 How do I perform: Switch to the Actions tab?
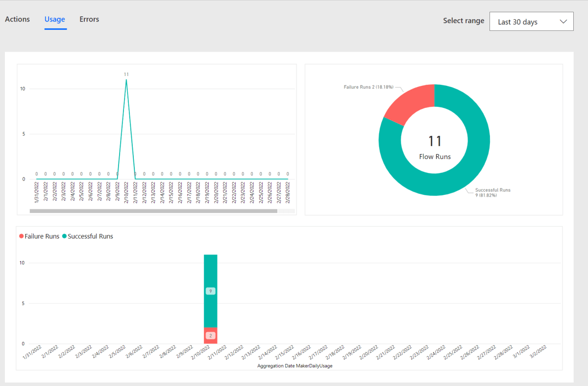tap(17, 19)
